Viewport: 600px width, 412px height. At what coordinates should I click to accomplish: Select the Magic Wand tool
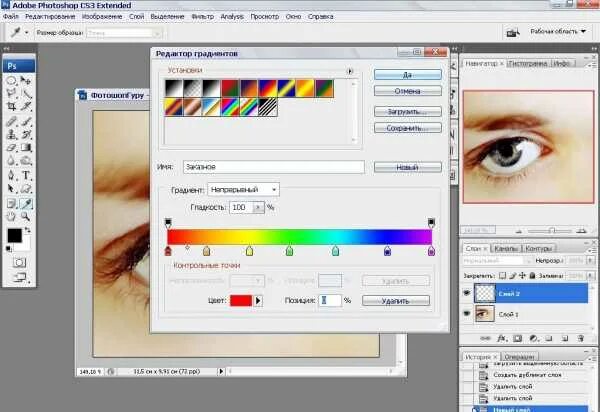pos(26,93)
